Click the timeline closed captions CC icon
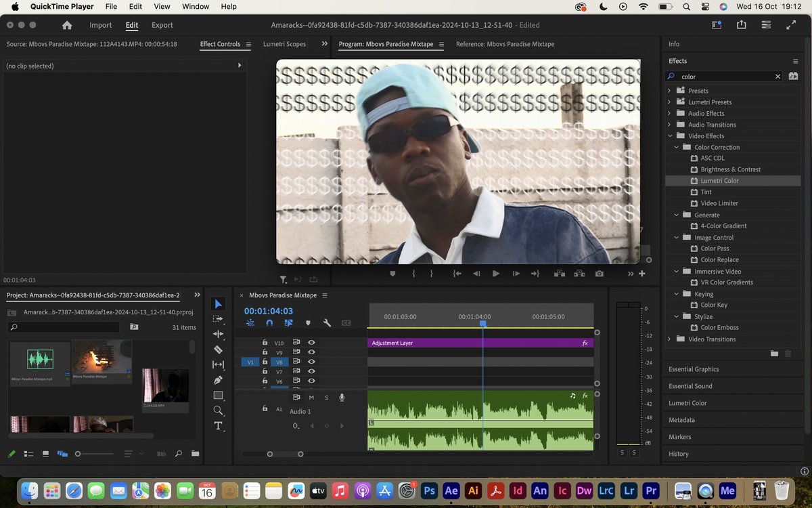This screenshot has width=812, height=508. pos(346,323)
